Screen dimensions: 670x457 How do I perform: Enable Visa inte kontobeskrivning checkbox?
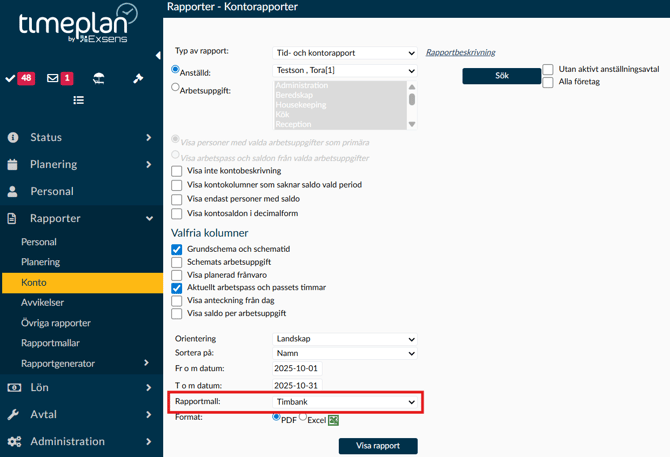tap(177, 171)
